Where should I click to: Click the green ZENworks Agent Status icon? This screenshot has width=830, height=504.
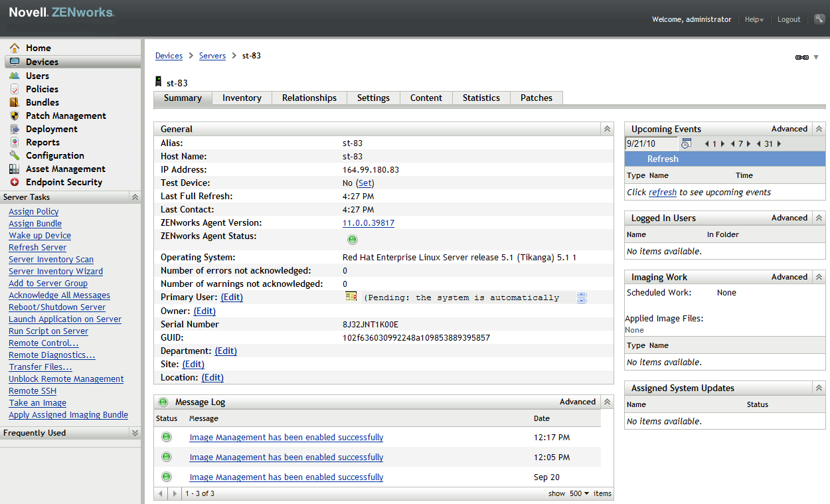pos(352,239)
